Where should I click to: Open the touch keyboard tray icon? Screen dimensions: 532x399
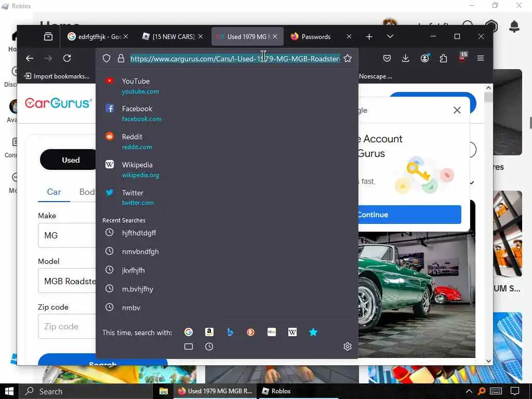point(496,391)
